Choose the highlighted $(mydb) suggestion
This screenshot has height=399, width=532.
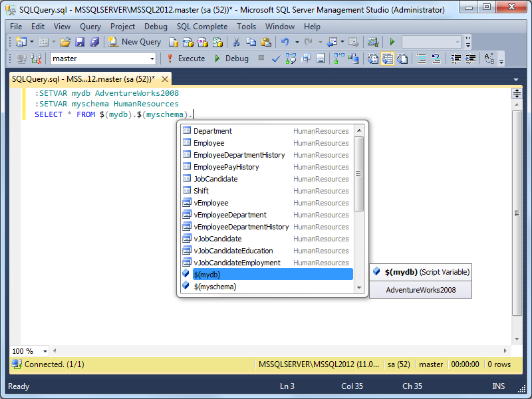[267, 274]
